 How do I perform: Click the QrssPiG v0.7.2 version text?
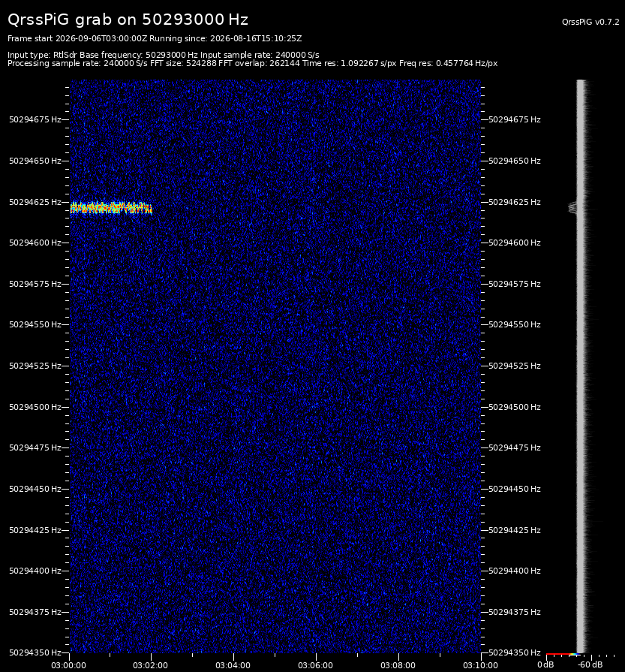coord(590,22)
